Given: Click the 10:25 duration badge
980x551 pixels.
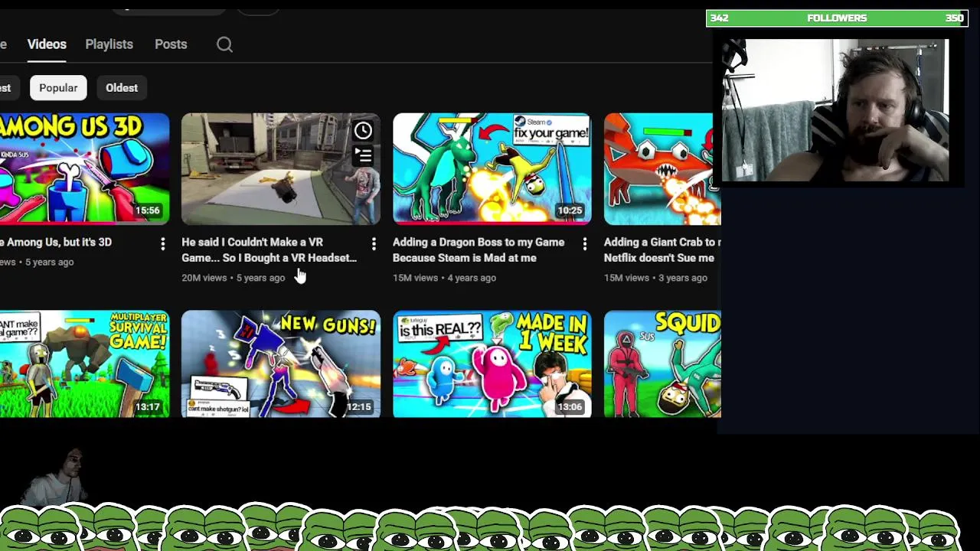Looking at the screenshot, I should click(570, 210).
